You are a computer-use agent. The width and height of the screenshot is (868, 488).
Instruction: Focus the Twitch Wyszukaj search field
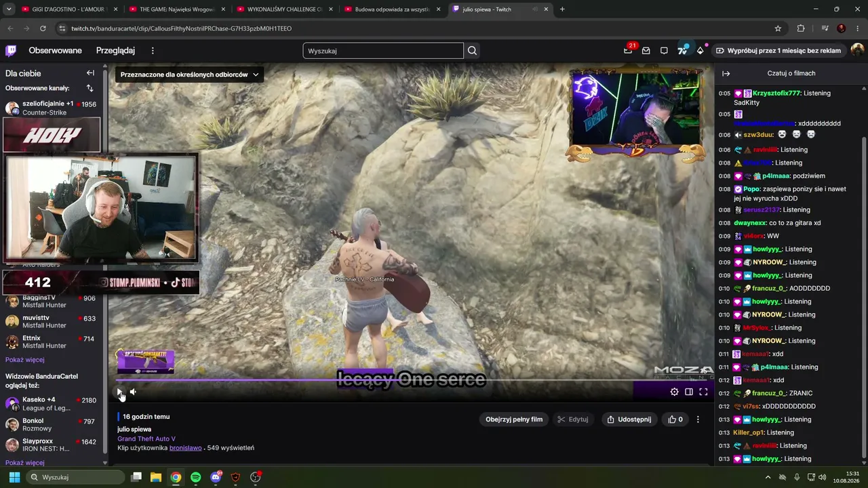383,51
